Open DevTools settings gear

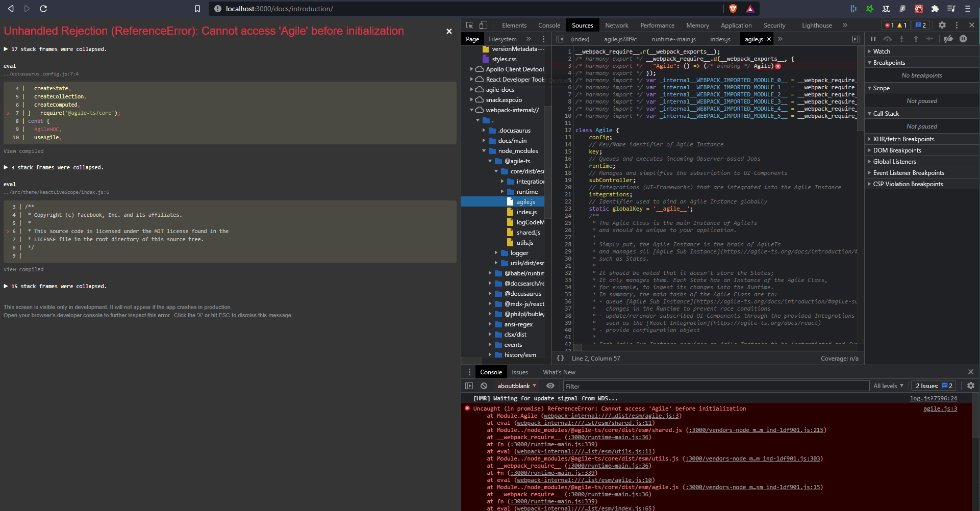(942, 25)
